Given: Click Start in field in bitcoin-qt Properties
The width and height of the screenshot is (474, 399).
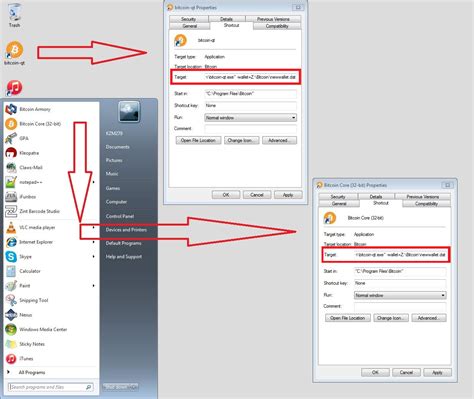Looking at the screenshot, I should (250, 94).
